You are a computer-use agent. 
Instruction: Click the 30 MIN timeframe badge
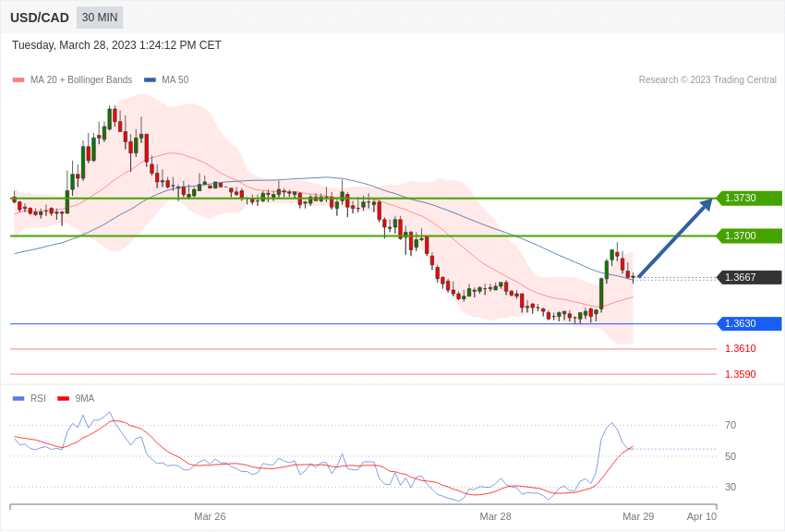pyautogui.click(x=100, y=18)
